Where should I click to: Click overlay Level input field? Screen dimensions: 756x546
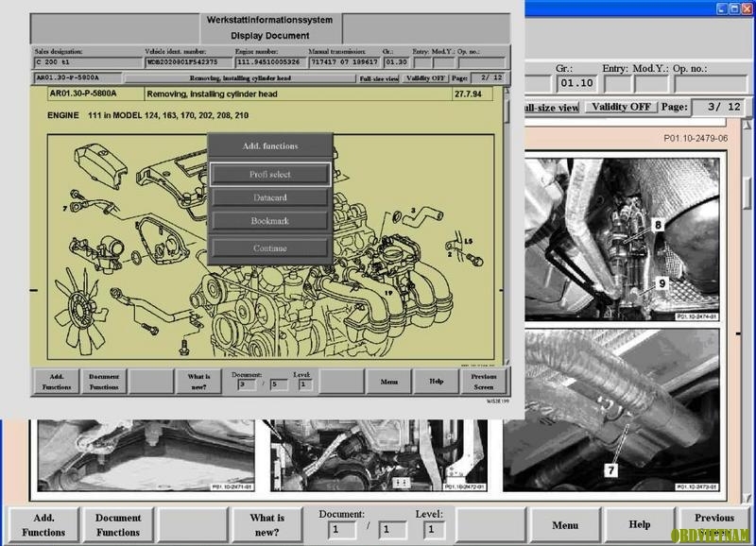pos(304,384)
